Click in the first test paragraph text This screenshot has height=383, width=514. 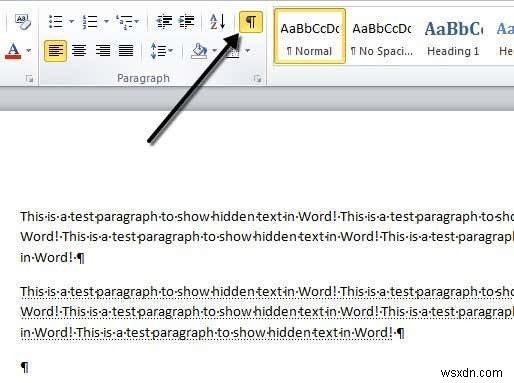[x=267, y=237]
